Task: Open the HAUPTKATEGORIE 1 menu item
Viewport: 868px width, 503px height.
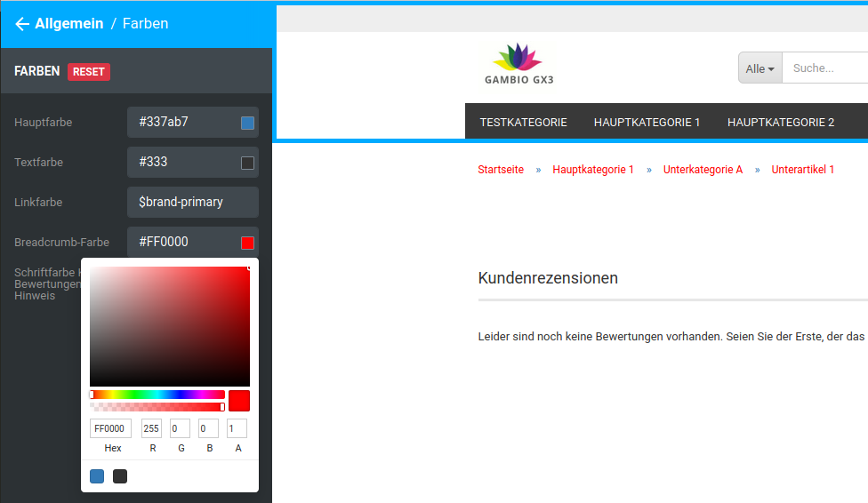Action: point(647,122)
